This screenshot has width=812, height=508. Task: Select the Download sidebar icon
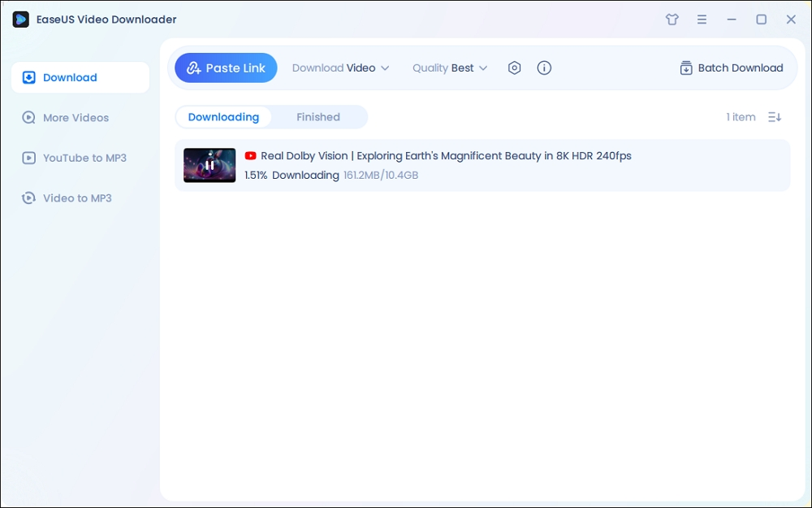click(28, 76)
